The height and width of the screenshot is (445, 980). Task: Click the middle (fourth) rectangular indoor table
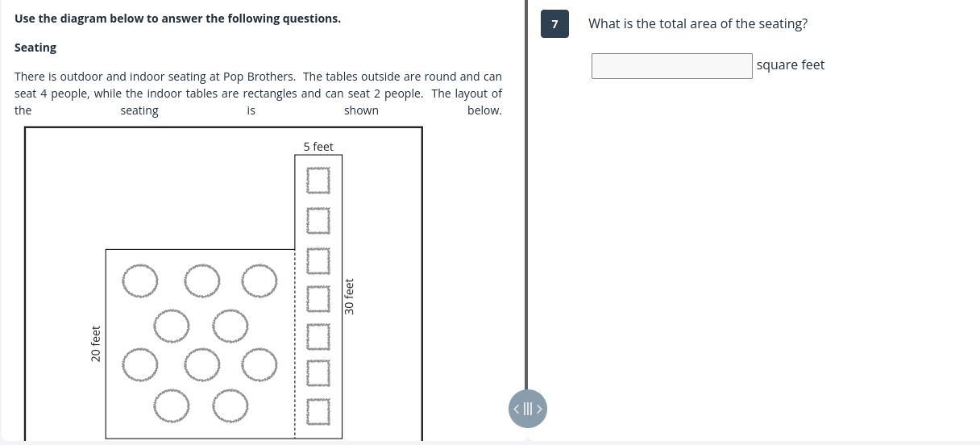pos(318,298)
